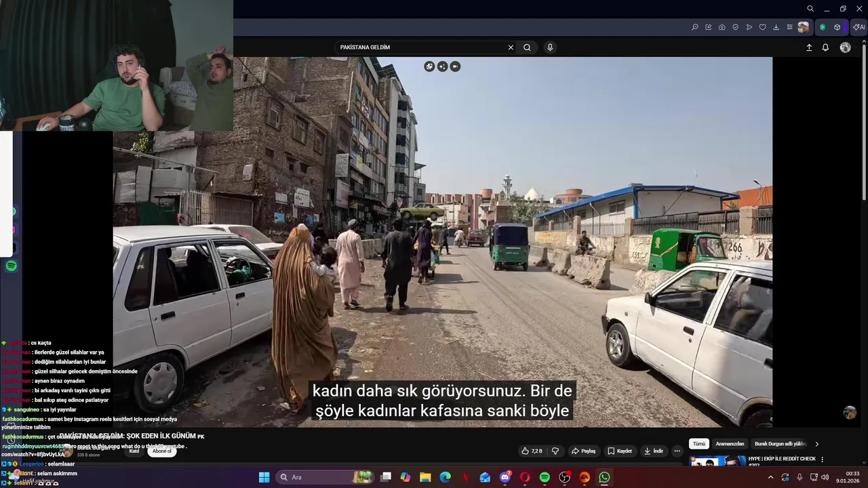The width and height of the screenshot is (868, 488).
Task: Select the Burak Durgun adlı yükleyen chip
Action: [x=780, y=444]
